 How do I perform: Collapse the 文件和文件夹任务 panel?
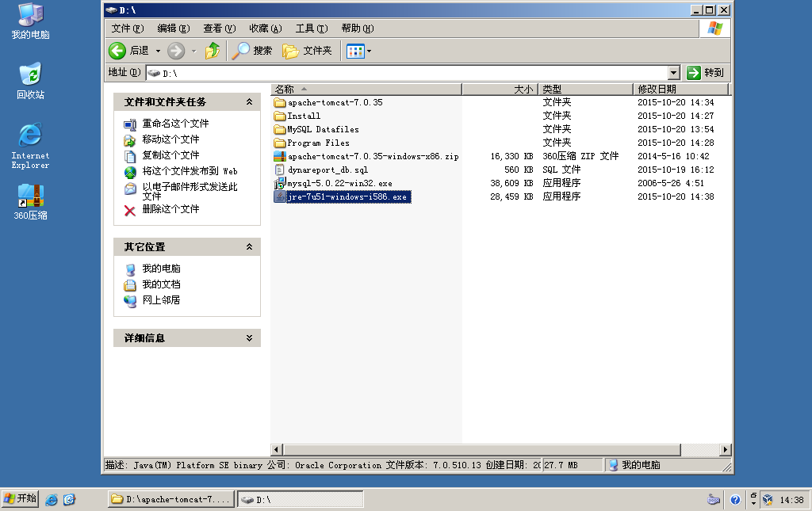click(x=249, y=102)
